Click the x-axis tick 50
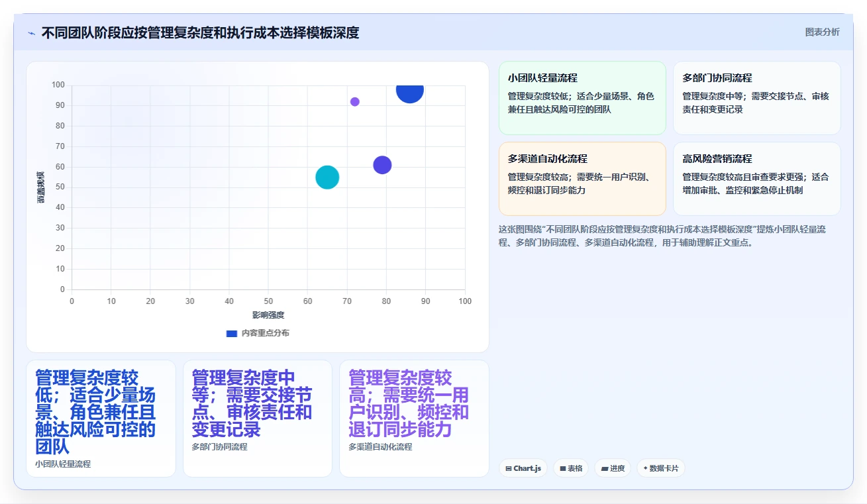867x504 pixels. tap(268, 301)
